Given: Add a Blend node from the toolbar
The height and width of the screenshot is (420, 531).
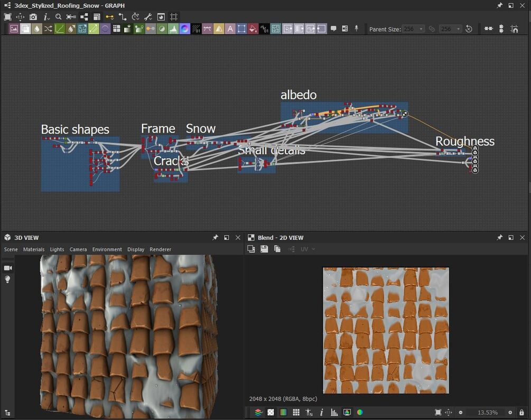Looking at the screenshot, I should (x=25, y=29).
